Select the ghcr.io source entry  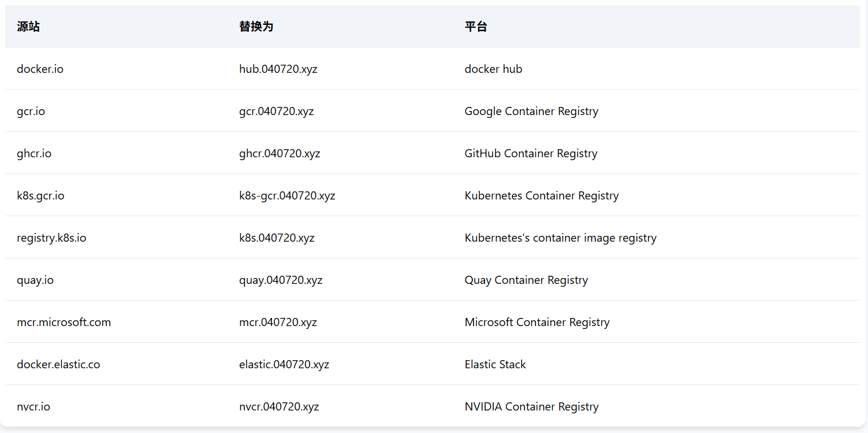pos(34,153)
